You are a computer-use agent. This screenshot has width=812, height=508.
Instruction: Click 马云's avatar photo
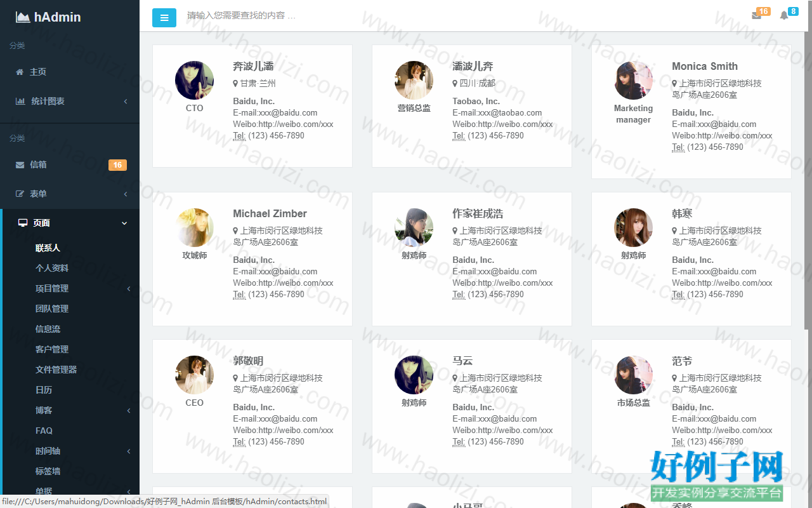[x=414, y=375]
